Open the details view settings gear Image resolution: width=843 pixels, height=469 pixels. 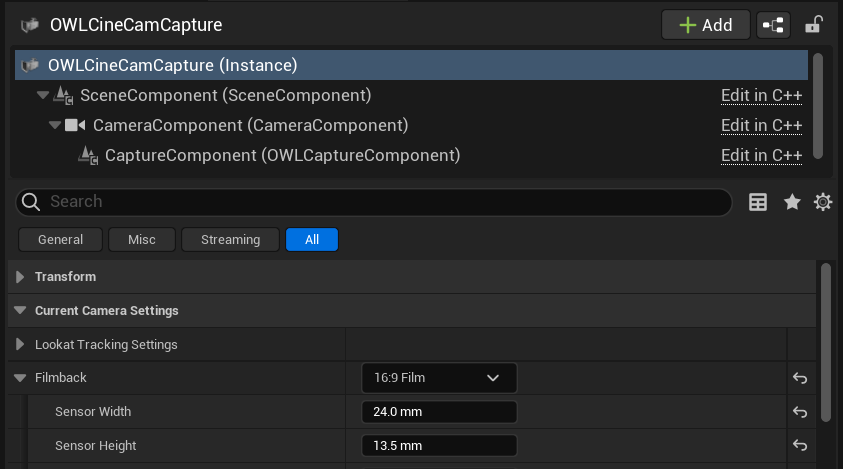(x=823, y=202)
